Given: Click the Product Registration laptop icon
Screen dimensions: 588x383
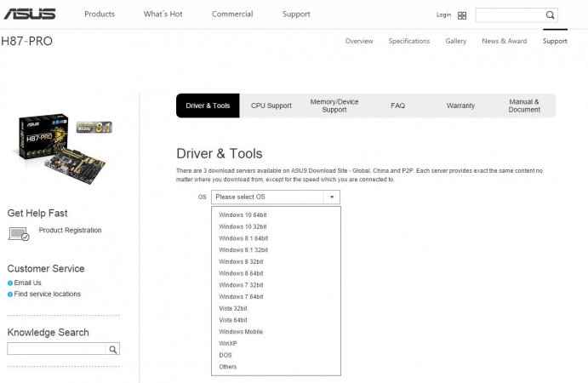Looking at the screenshot, I should click(19, 234).
